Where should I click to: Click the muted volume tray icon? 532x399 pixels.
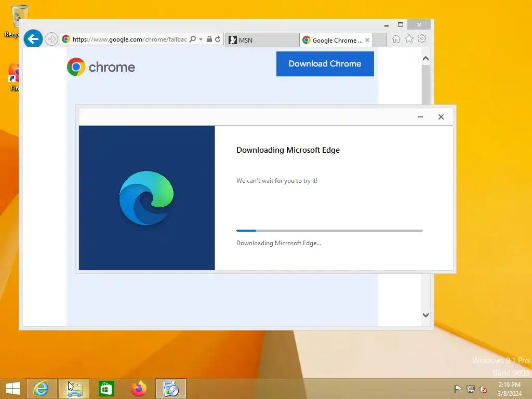click(x=483, y=389)
